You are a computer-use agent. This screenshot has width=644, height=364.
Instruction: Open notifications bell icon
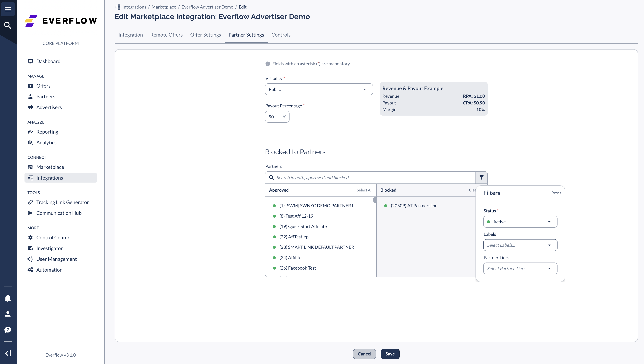[x=8, y=298]
